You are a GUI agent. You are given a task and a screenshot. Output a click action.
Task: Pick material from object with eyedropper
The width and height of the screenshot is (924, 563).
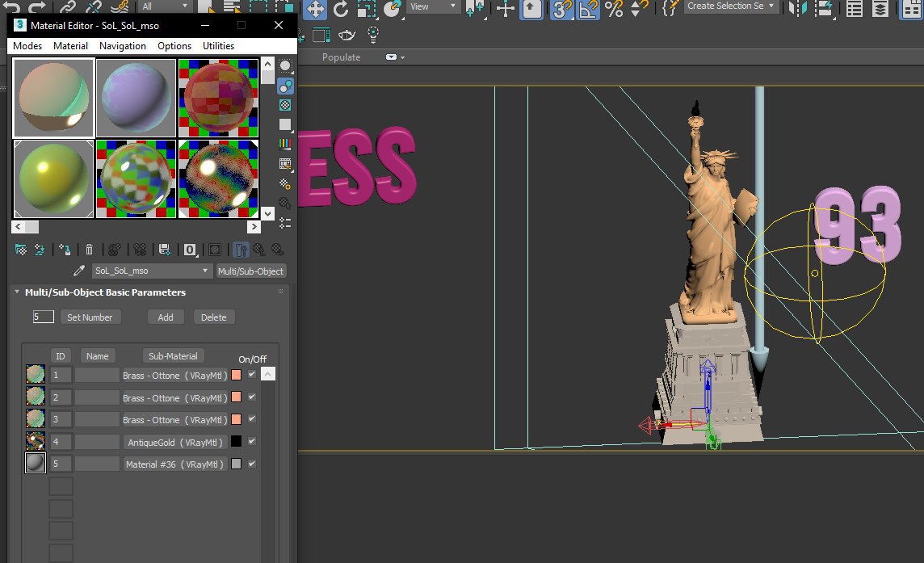pyautogui.click(x=79, y=271)
